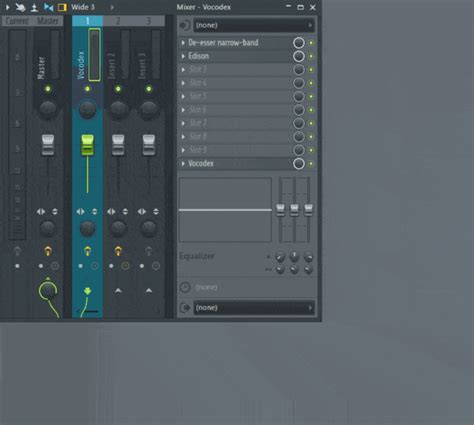Image resolution: width=474 pixels, height=425 pixels.
Task: Click the Vocodex stereo separation knob
Action: pos(87,228)
